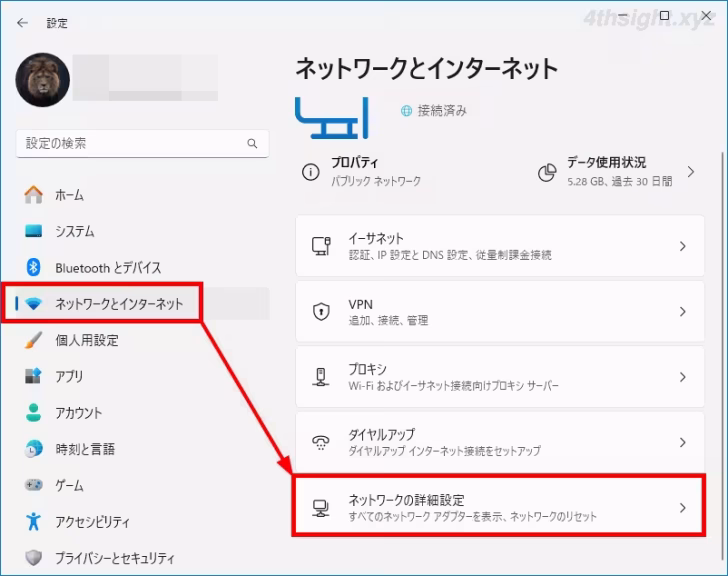Open ネットワークの詳細設定 text label
Image resolution: width=728 pixels, height=576 pixels.
tap(406, 500)
